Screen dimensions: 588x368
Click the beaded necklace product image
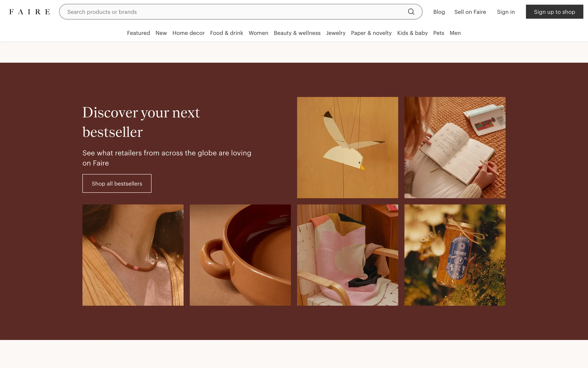133,255
